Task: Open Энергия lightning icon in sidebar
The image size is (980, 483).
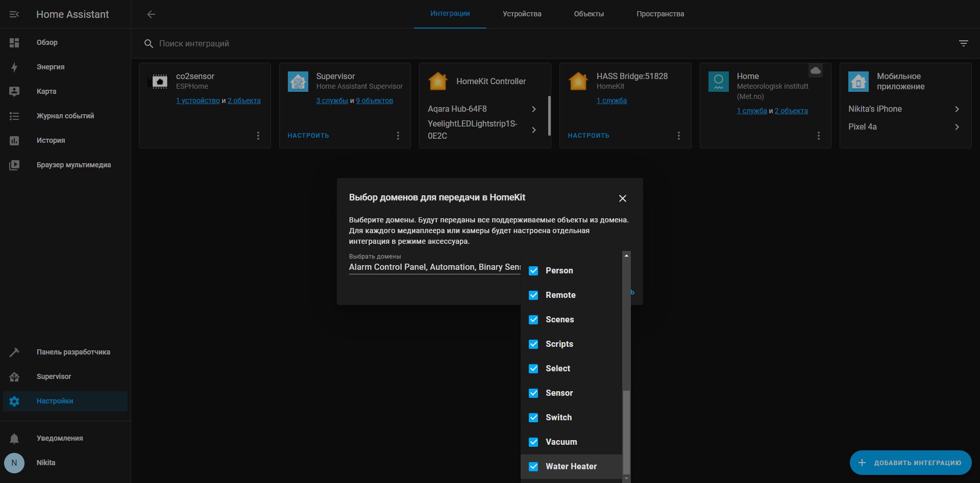Action: point(14,67)
